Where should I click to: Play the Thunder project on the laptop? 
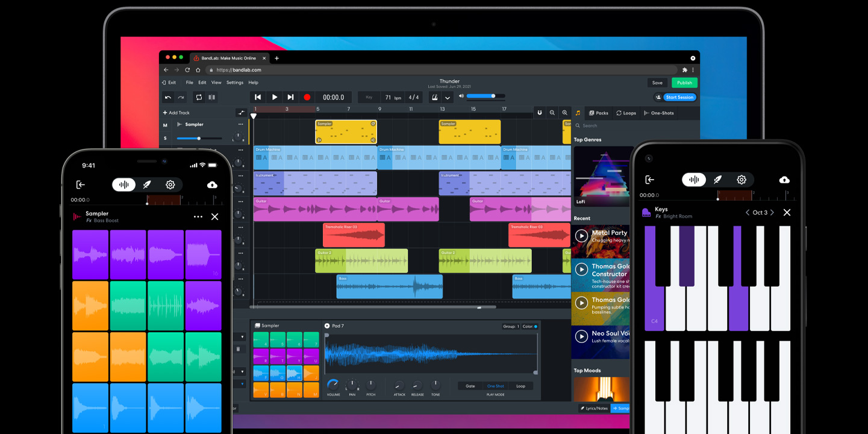[275, 97]
